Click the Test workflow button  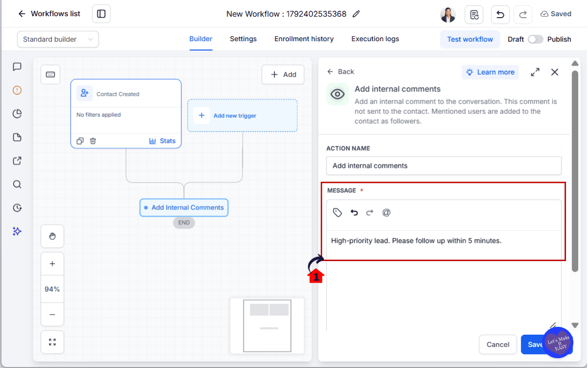click(x=470, y=39)
